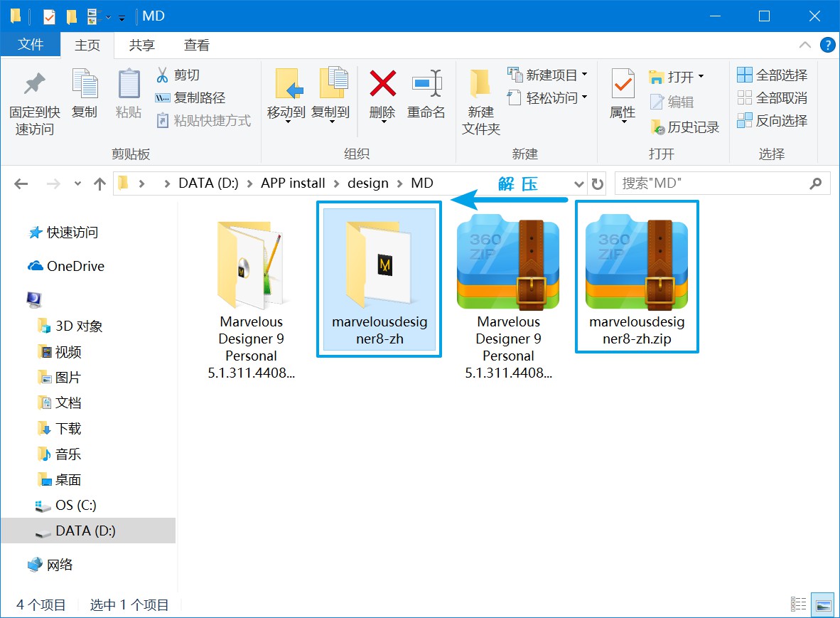Click Copy Path (复制路径) command
This screenshot has width=840, height=618.
pyautogui.click(x=190, y=97)
